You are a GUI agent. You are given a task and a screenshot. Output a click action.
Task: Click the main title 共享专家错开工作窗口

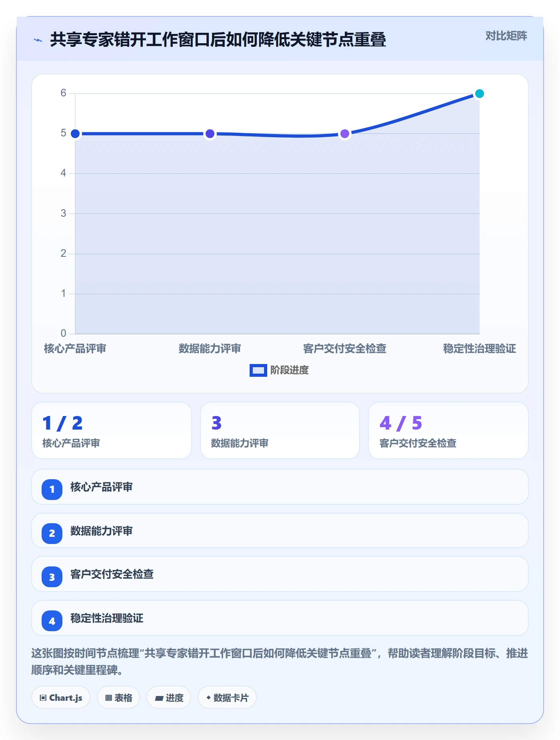[218, 40]
